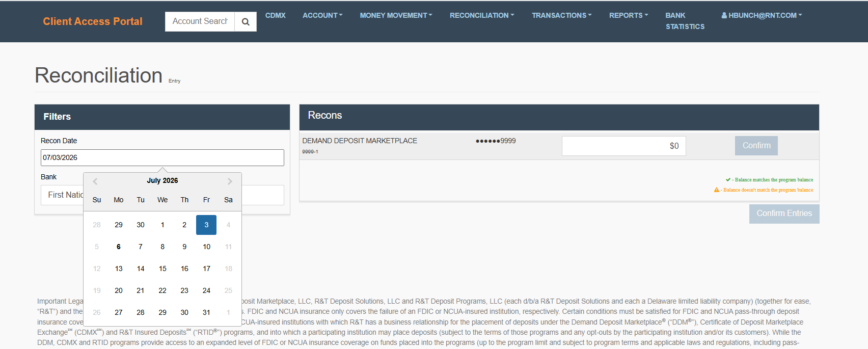Image resolution: width=868 pixels, height=349 pixels.
Task: Pick July 15 in the date picker
Action: [x=162, y=269]
